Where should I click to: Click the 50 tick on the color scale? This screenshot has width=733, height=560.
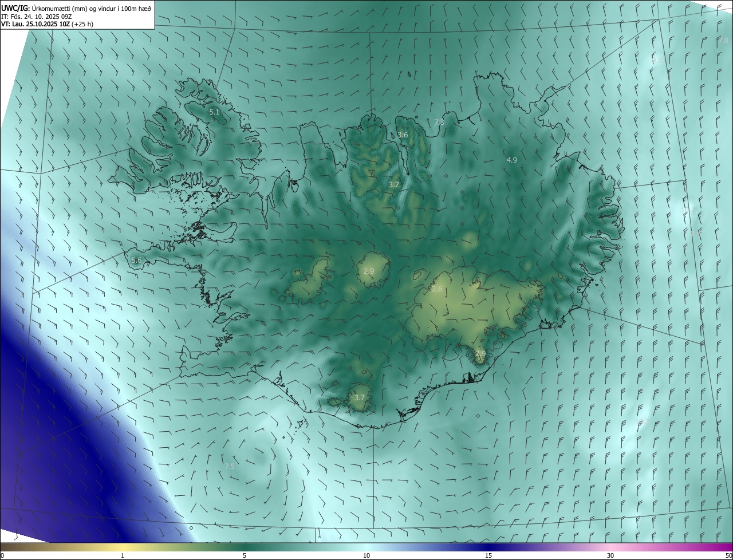tap(728, 556)
